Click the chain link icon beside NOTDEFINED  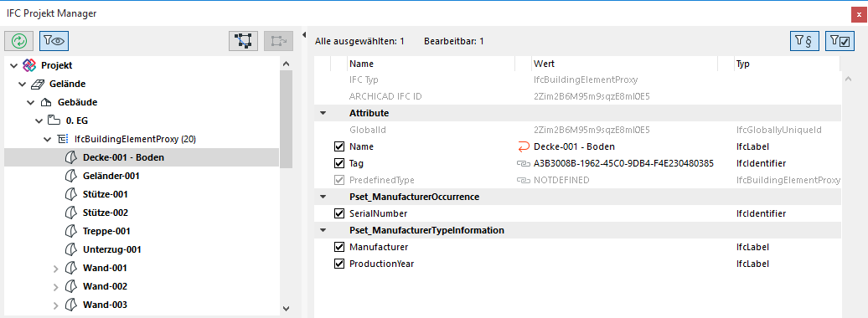[x=524, y=180]
